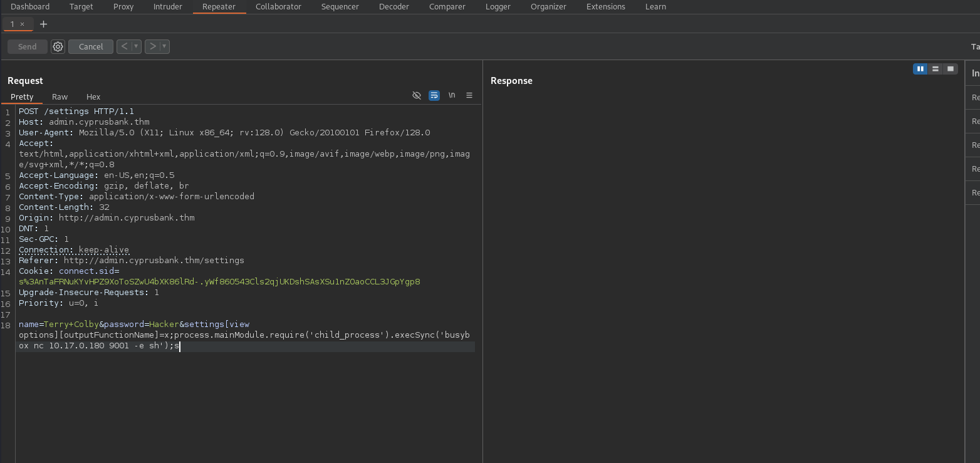
Task: Click the Host header admin.cyprusbank.thm
Action: (x=84, y=122)
